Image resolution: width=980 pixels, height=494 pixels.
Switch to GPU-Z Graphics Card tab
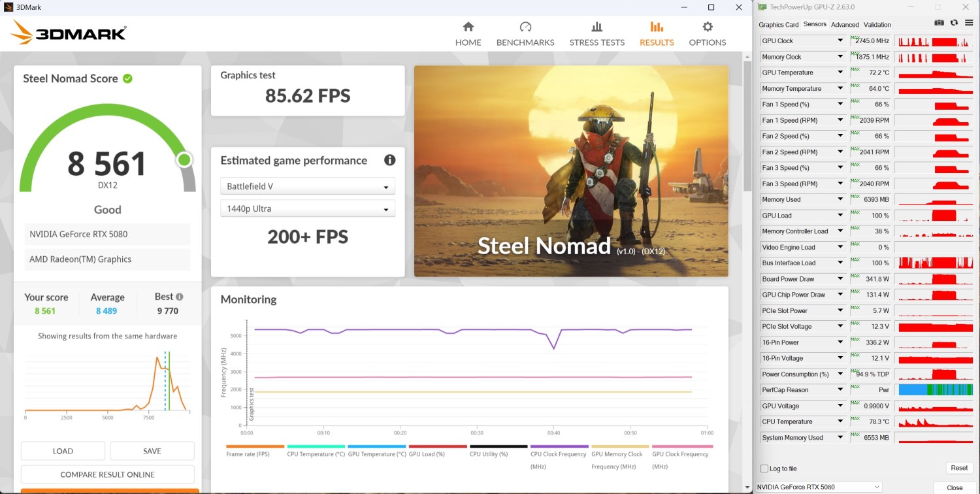778,25
